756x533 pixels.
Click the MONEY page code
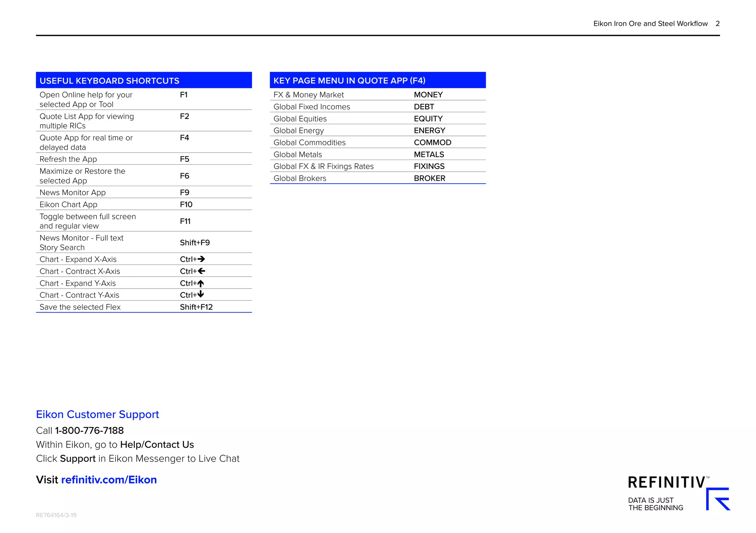coord(428,95)
